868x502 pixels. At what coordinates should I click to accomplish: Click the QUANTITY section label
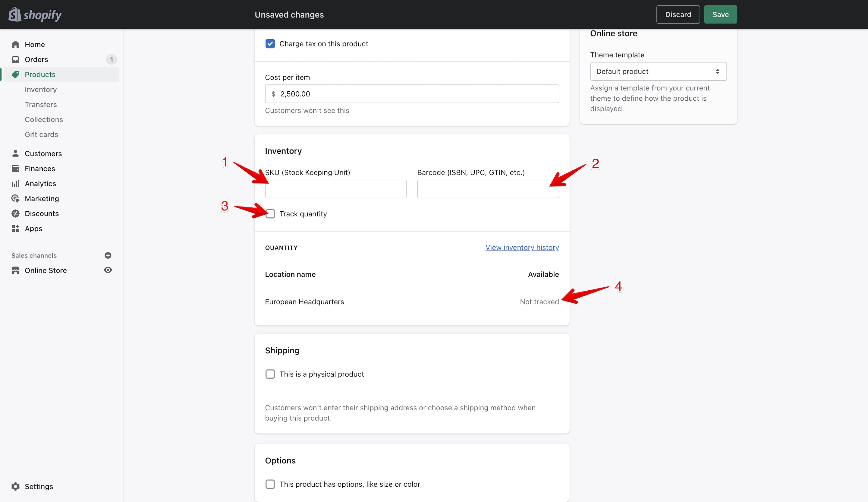coord(281,248)
